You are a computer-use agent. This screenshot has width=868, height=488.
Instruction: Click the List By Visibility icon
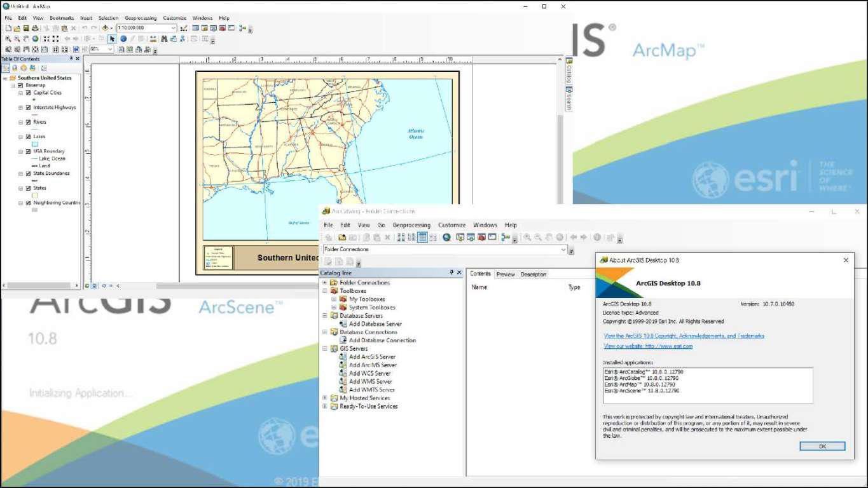[24, 67]
